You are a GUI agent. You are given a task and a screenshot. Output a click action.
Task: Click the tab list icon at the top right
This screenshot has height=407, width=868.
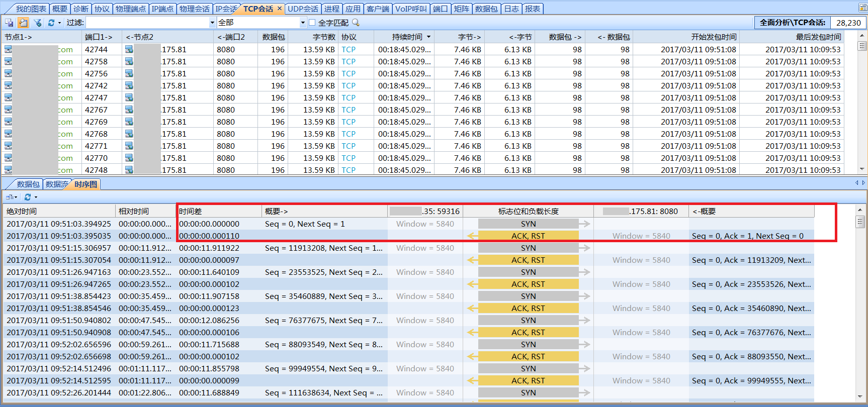[863, 8]
